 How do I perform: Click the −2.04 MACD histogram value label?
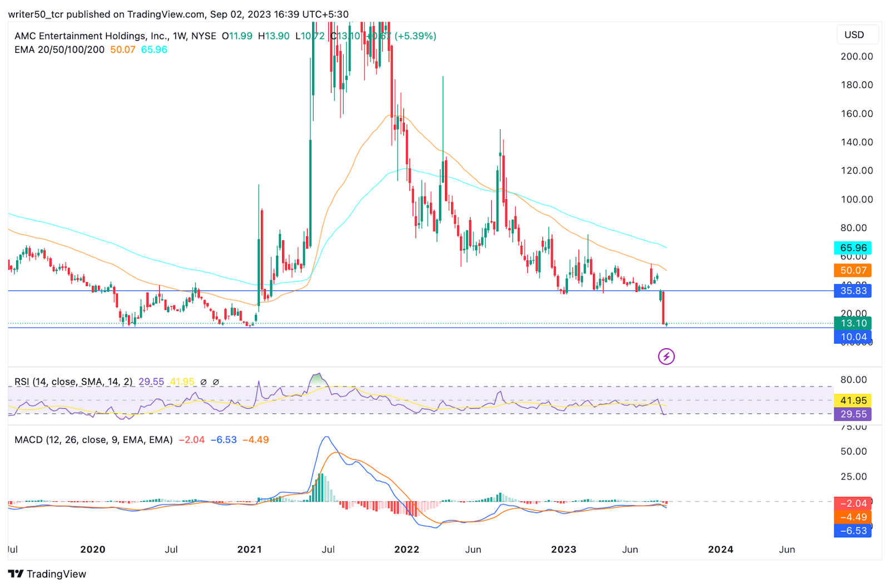(853, 503)
